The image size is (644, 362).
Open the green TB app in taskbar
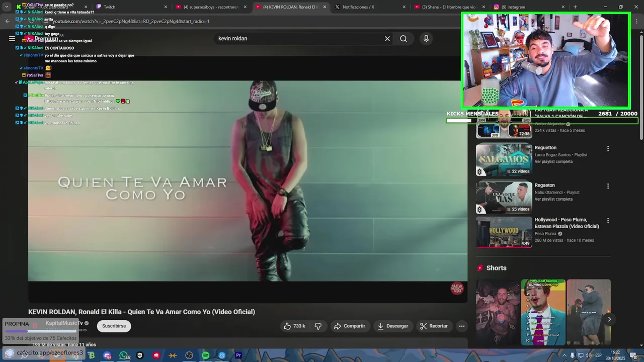[x=91, y=355]
